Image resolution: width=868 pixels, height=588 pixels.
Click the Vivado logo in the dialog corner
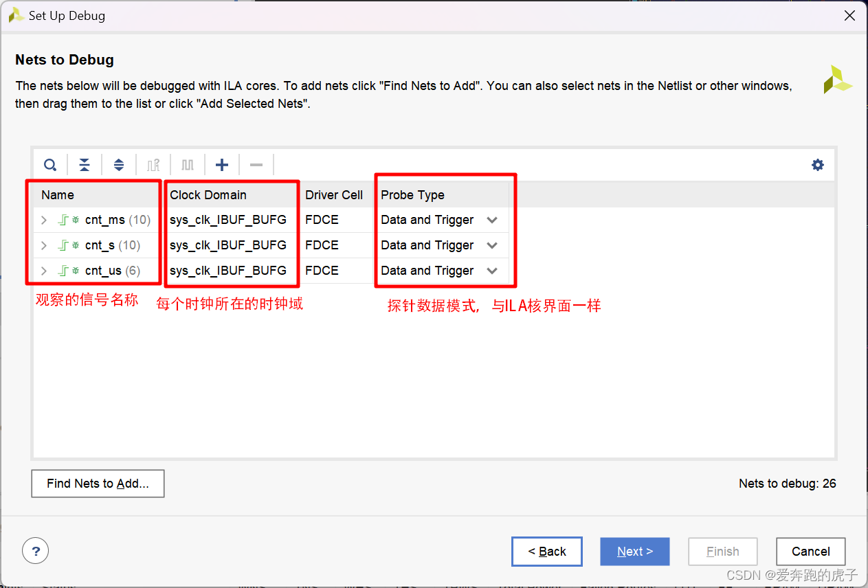(x=837, y=79)
